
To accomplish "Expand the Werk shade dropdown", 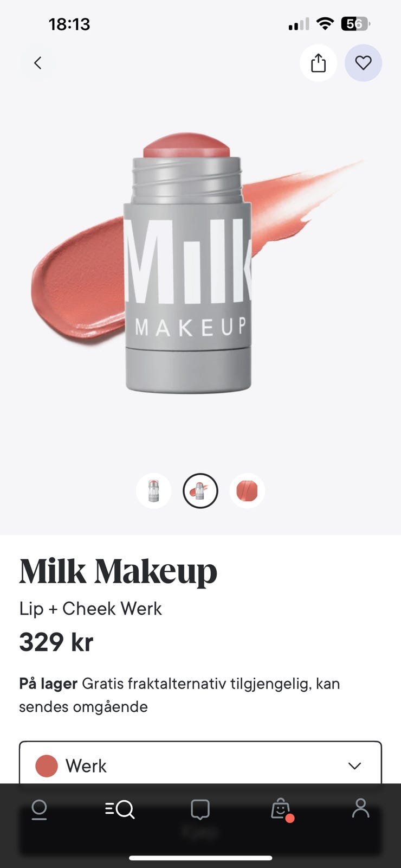I will coord(200,762).
